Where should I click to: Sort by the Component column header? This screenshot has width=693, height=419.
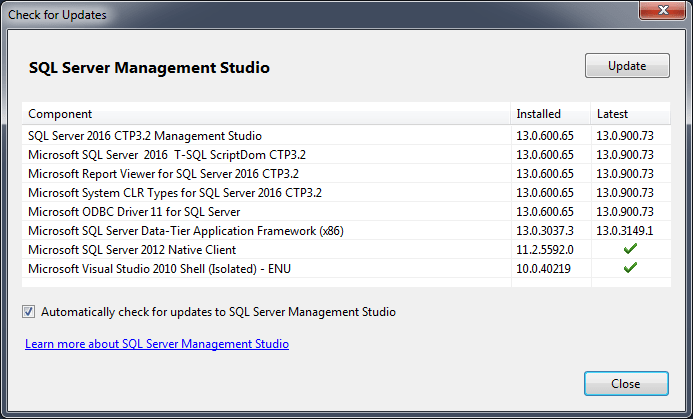click(60, 114)
